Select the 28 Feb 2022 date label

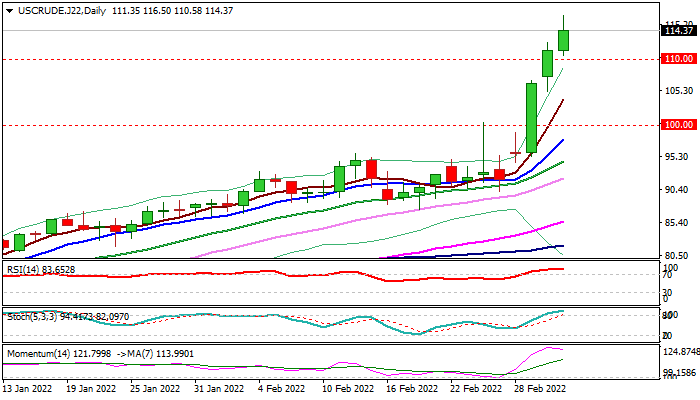(540, 389)
